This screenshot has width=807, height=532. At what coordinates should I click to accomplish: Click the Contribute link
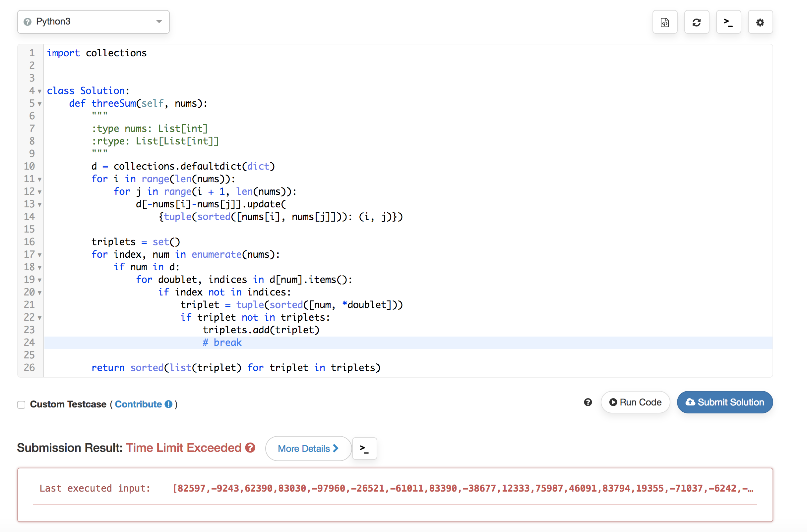pyautogui.click(x=138, y=404)
